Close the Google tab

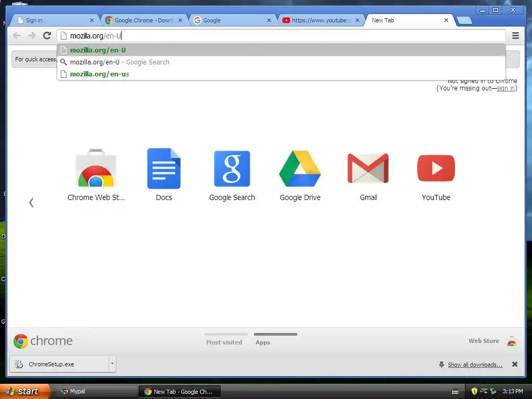269,20
